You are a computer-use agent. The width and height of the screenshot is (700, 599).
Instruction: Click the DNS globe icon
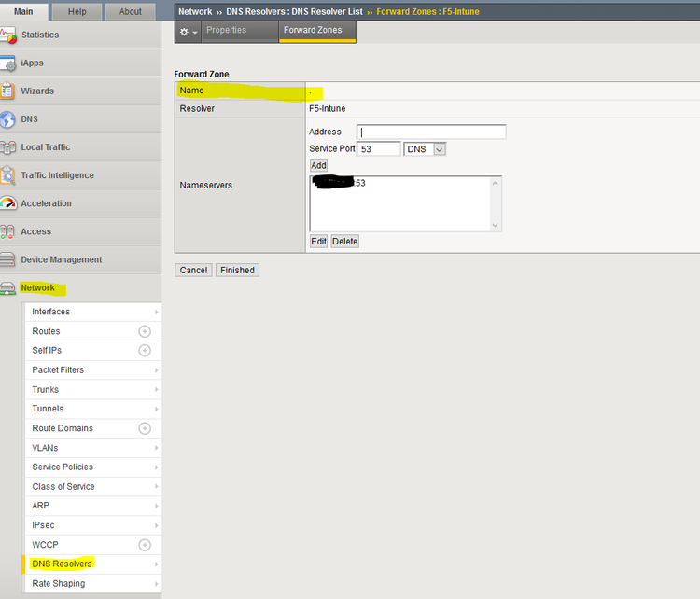click(x=7, y=119)
